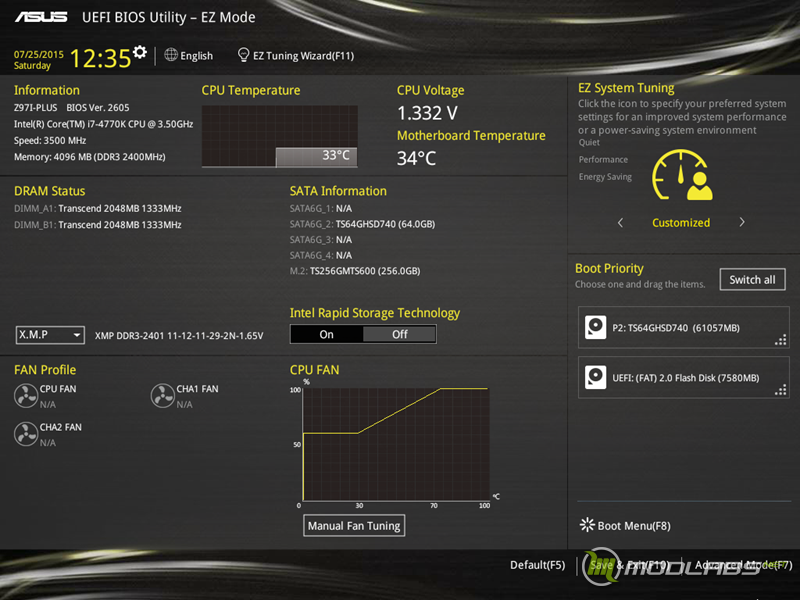Click the Customized tuning label

pyautogui.click(x=681, y=222)
